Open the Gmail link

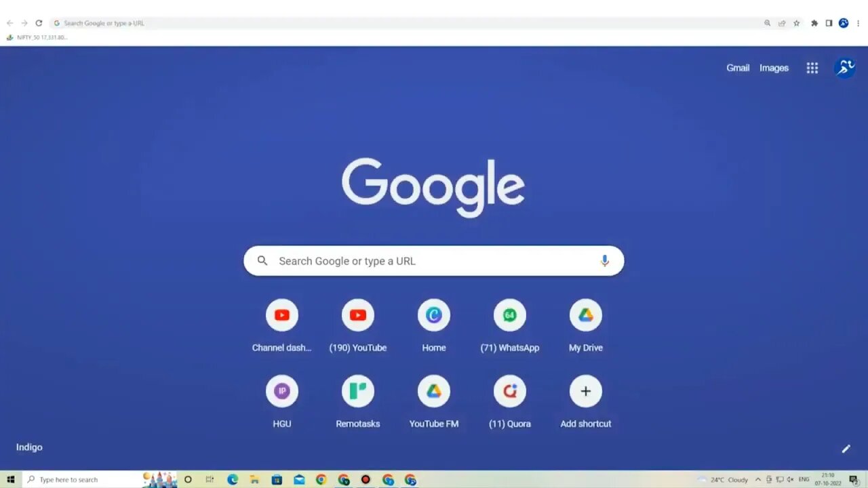(738, 68)
